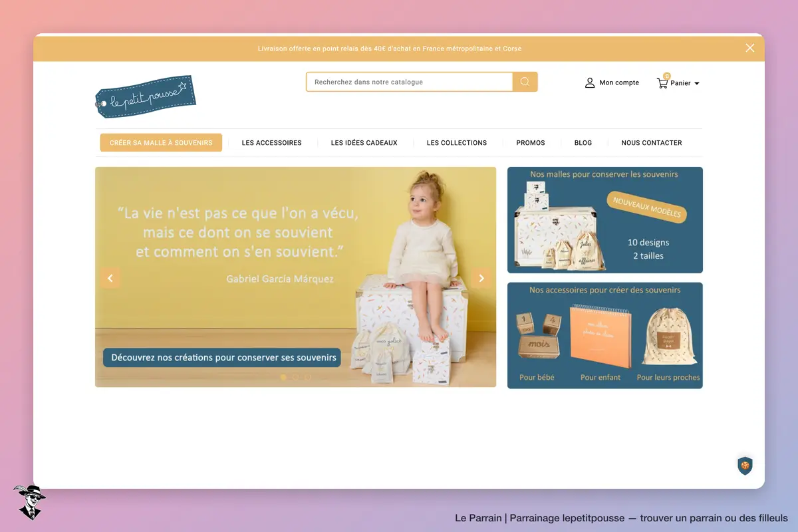Click Découvrez nos créations button

[x=222, y=358]
